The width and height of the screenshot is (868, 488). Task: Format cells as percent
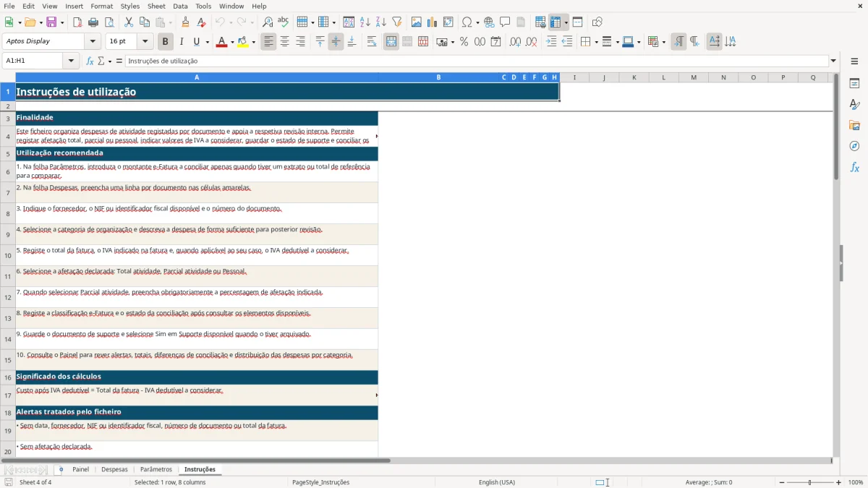click(x=464, y=42)
